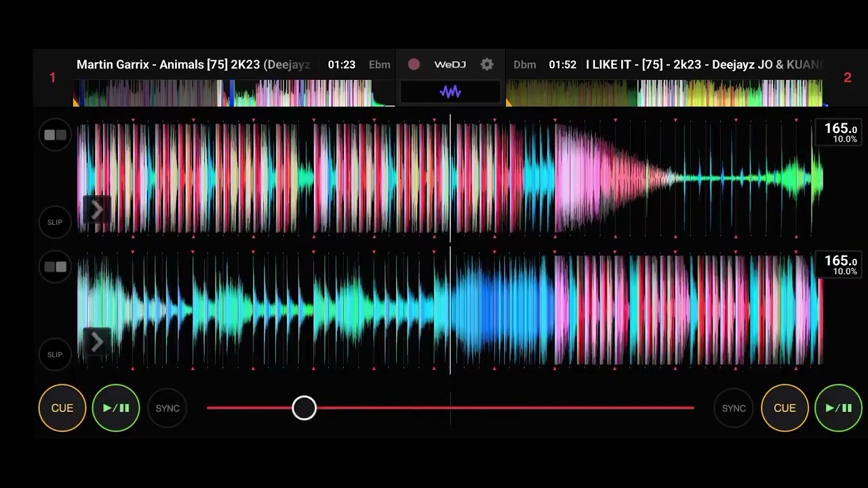Screen dimensions: 868x488
Task: Click deck 1 enlarged scrolling waveform
Action: [x=450, y=178]
